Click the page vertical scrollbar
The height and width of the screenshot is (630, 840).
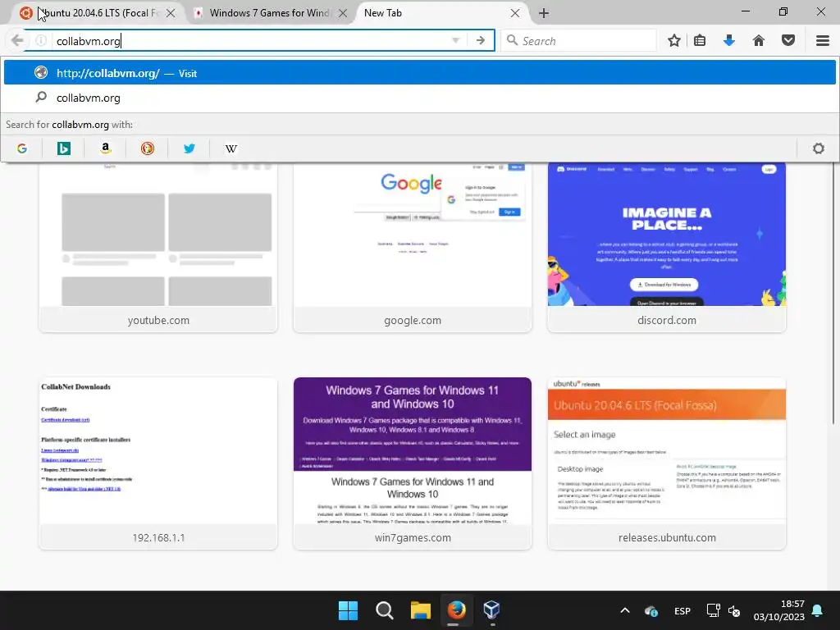(x=834, y=292)
